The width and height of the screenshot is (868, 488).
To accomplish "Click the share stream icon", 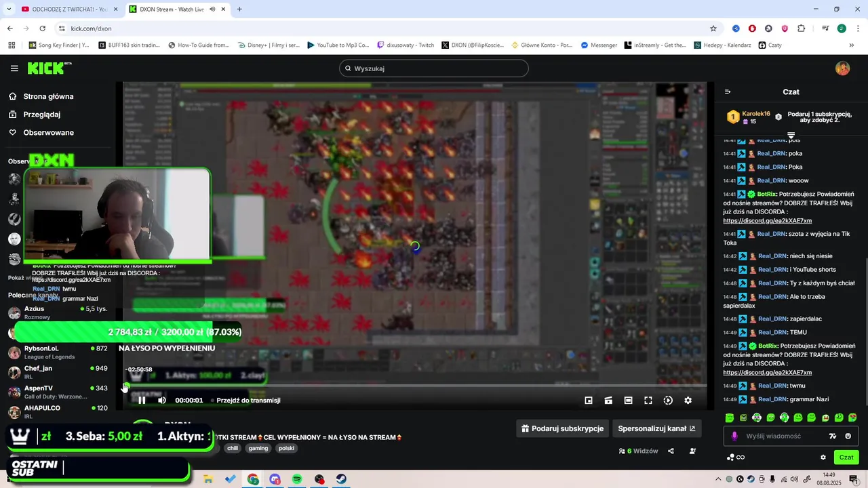I will pyautogui.click(x=671, y=451).
